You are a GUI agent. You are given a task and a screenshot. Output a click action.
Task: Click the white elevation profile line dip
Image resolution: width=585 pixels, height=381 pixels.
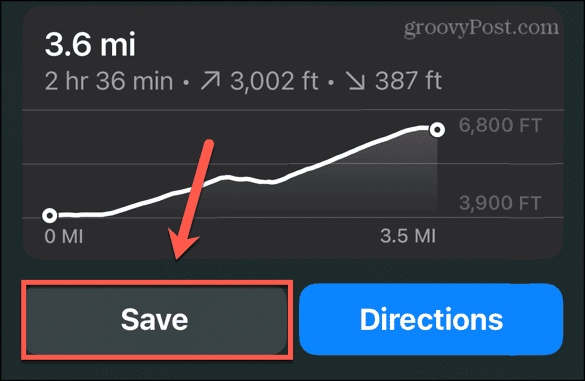[269, 182]
